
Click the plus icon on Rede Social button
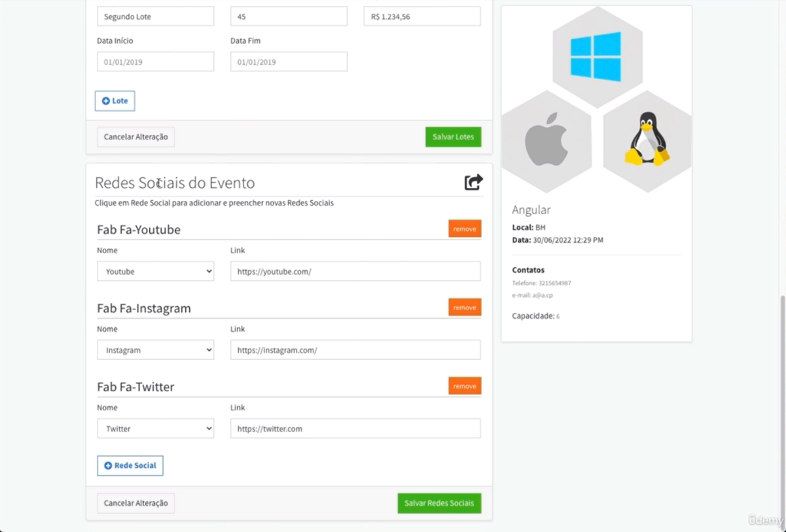click(x=109, y=466)
